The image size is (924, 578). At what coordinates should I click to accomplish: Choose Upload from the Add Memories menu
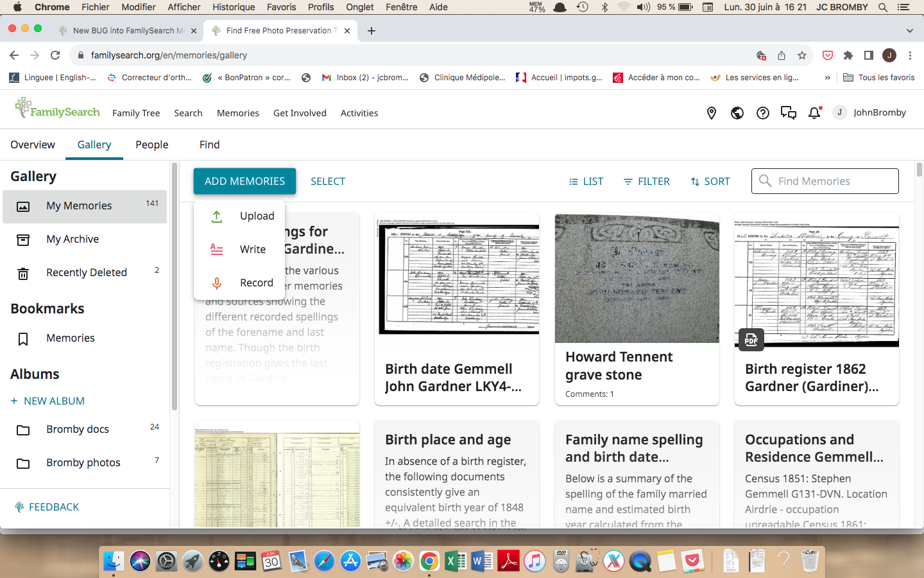pyautogui.click(x=239, y=216)
